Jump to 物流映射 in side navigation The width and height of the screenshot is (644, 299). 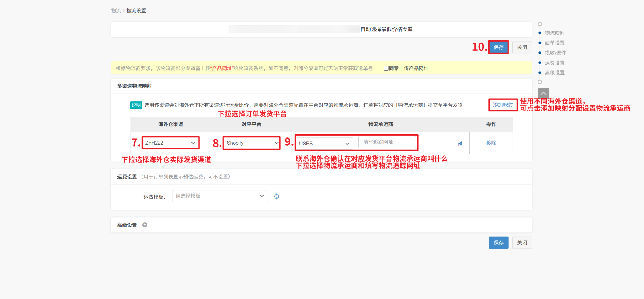click(554, 33)
